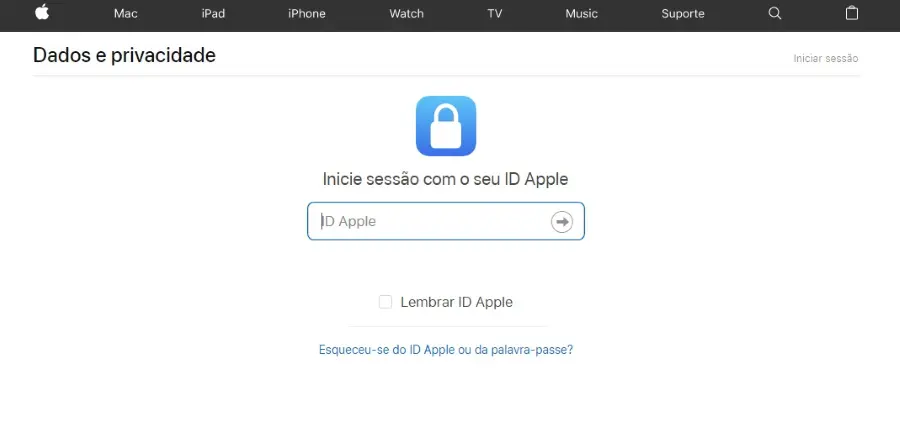Select iPhone in the top navigation
The image size is (900, 423).
pyautogui.click(x=307, y=14)
